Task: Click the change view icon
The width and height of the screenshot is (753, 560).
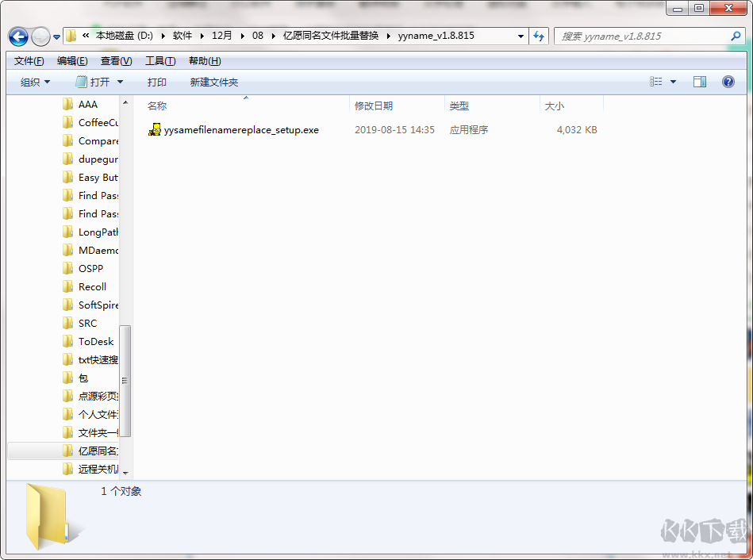Action: coord(656,82)
